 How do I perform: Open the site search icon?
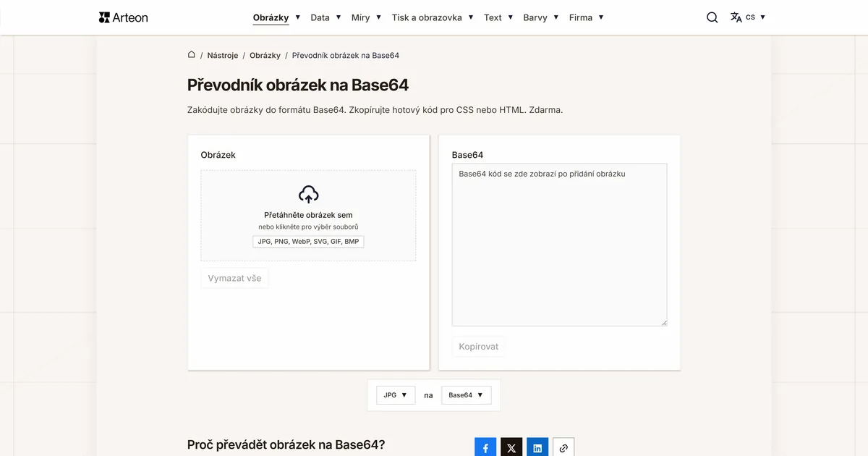pyautogui.click(x=712, y=17)
